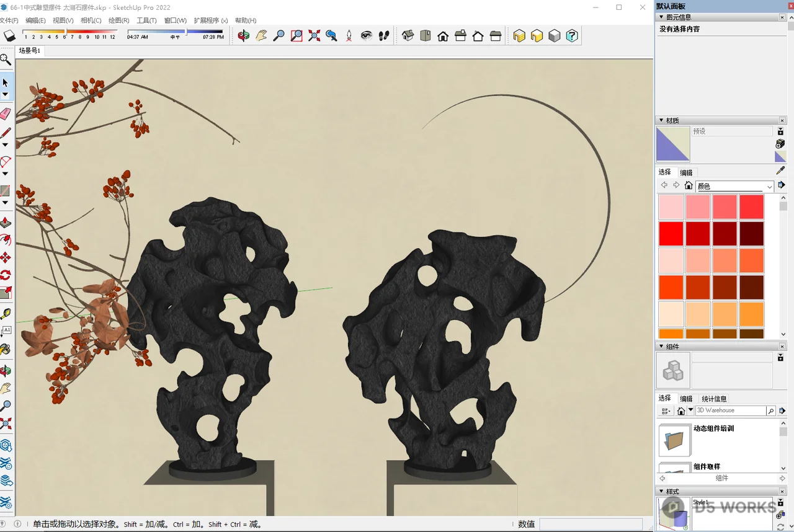Sample material with the eyedropper icon
The width and height of the screenshot is (794, 532).
pos(780,171)
